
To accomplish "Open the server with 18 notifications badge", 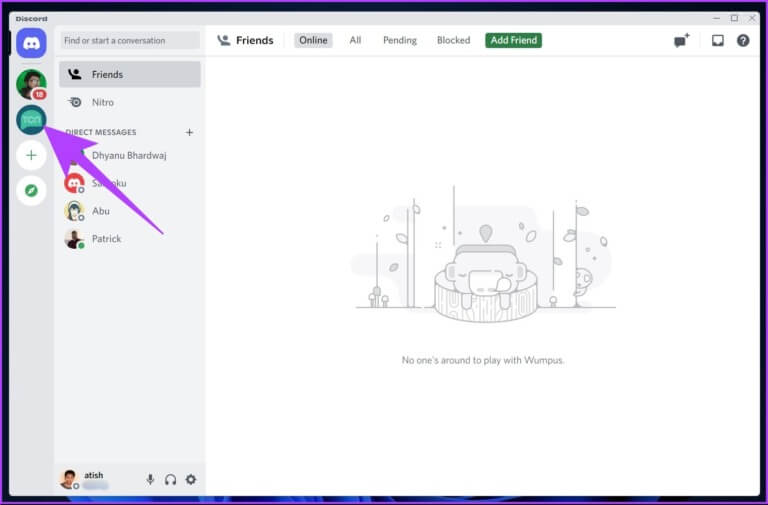I will tap(31, 84).
